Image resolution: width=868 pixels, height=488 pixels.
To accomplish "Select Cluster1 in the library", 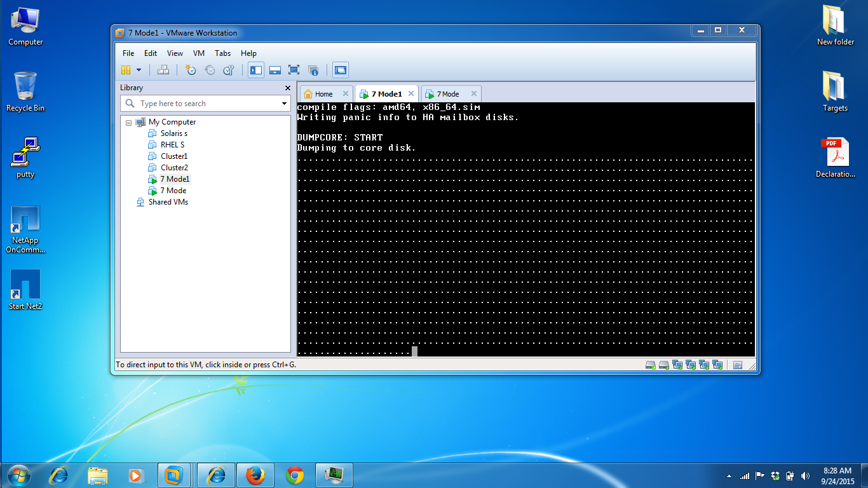I will point(173,156).
